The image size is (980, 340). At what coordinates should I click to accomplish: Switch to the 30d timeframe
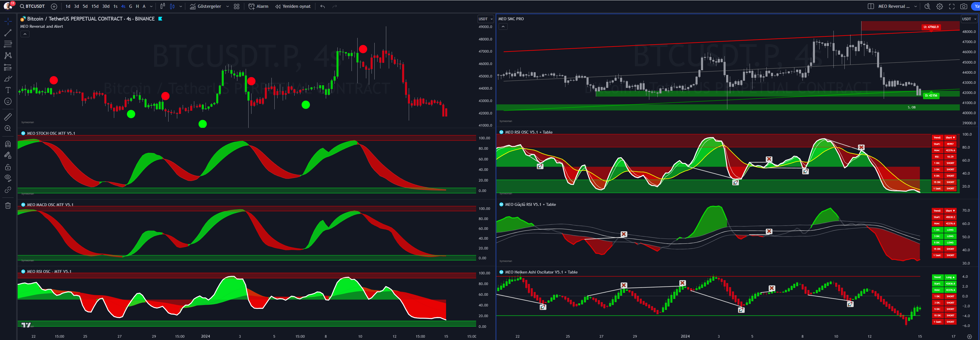[x=106, y=6]
